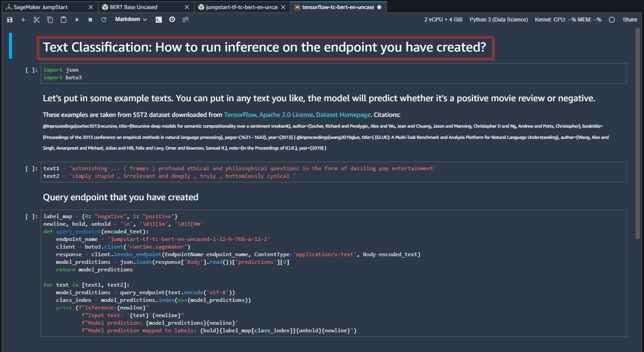Click cube icon on jumpstart-tf-tc tab
Viewport: 644px width, 352px height.
pyautogui.click(x=201, y=7)
